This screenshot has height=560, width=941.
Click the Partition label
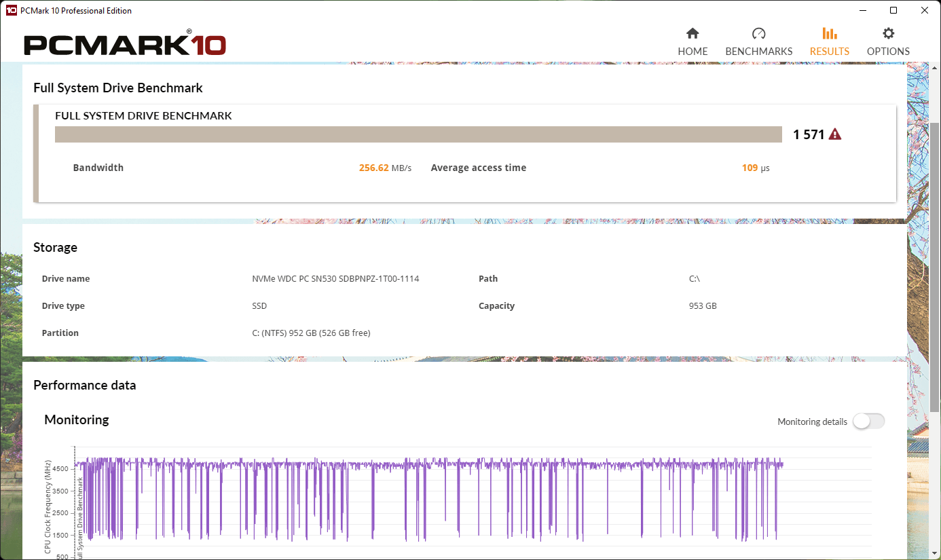pos(60,333)
